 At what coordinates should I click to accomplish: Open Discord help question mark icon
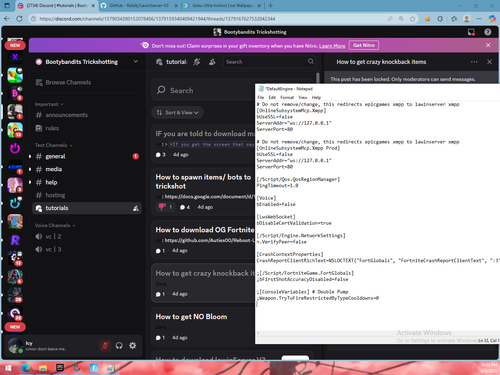click(x=487, y=32)
